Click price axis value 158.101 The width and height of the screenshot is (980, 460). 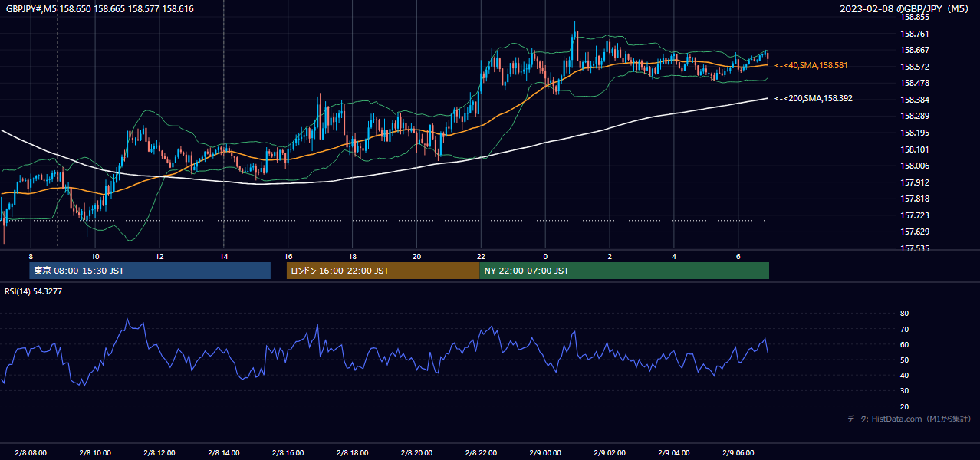point(914,149)
